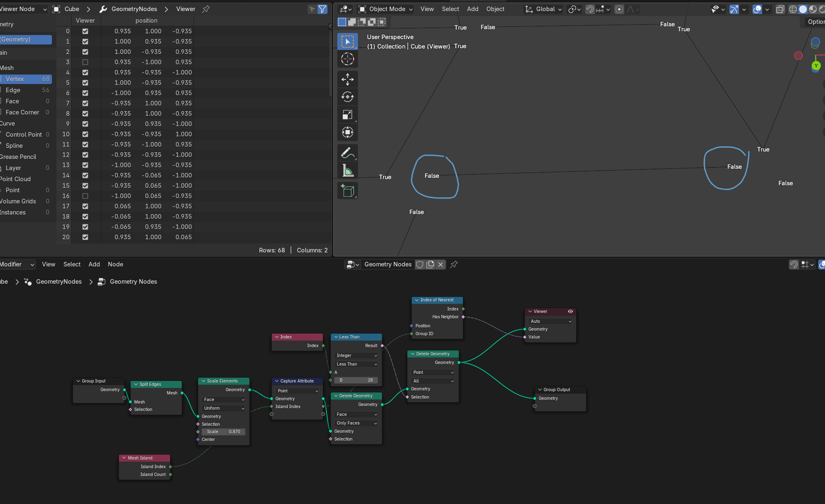Viewport: 825px width, 504px height.
Task: Open Uniform scale mode dropdown on Scale Elements
Action: (224, 408)
